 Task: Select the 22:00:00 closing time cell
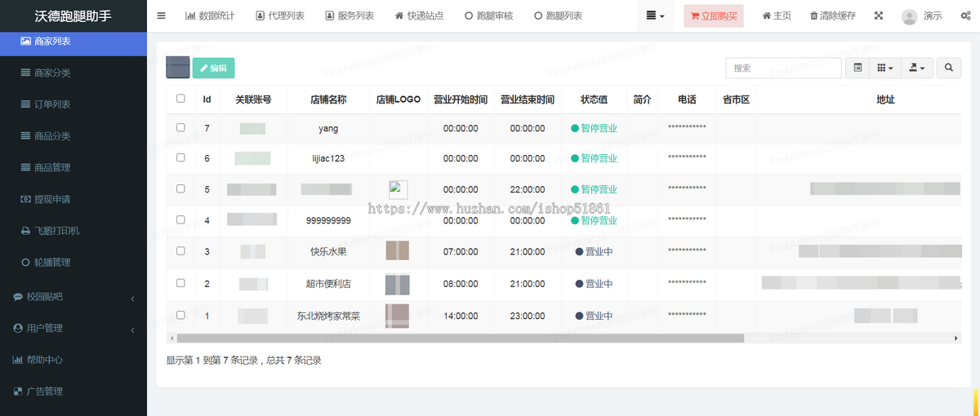point(528,189)
